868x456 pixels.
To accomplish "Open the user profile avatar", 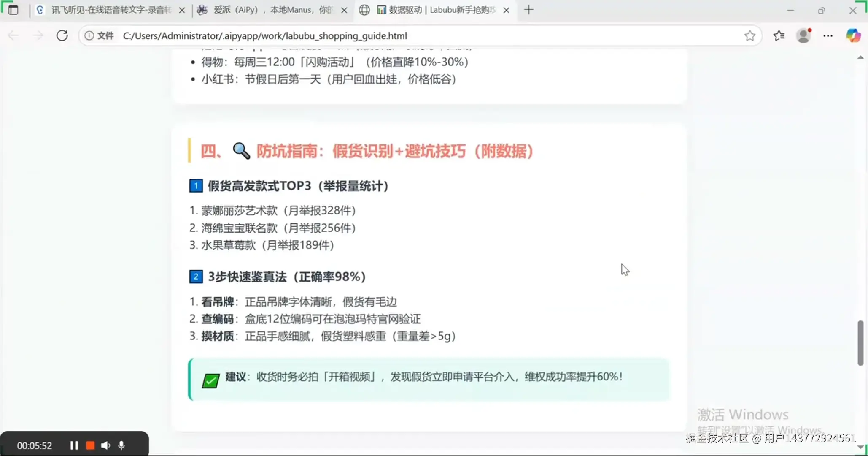I will (803, 36).
